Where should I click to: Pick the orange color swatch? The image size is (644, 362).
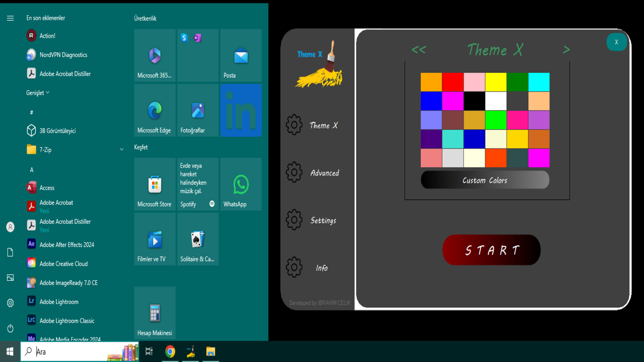431,82
